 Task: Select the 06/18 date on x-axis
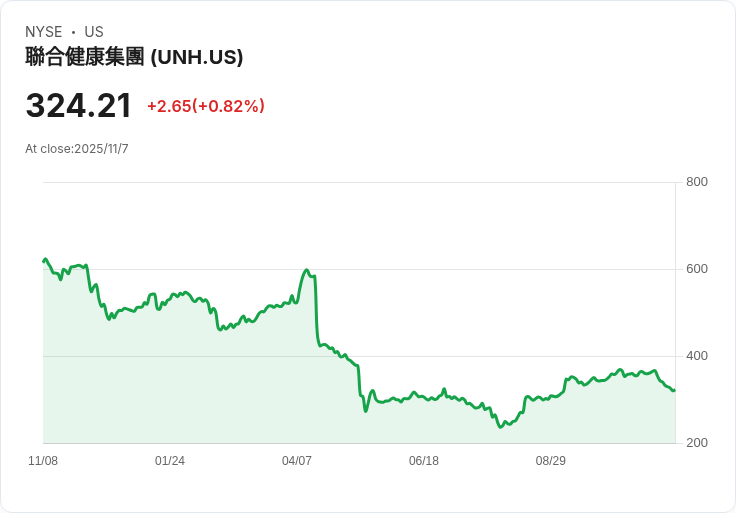[x=424, y=461]
